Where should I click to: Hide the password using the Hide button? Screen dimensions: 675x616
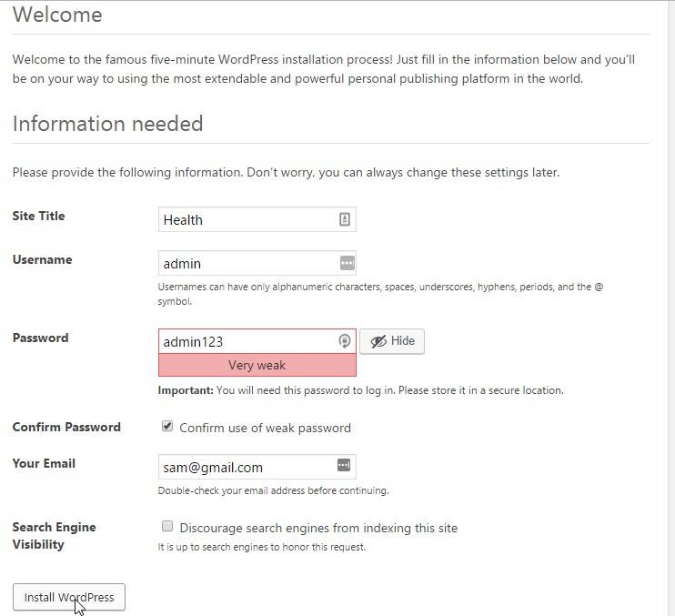392,341
